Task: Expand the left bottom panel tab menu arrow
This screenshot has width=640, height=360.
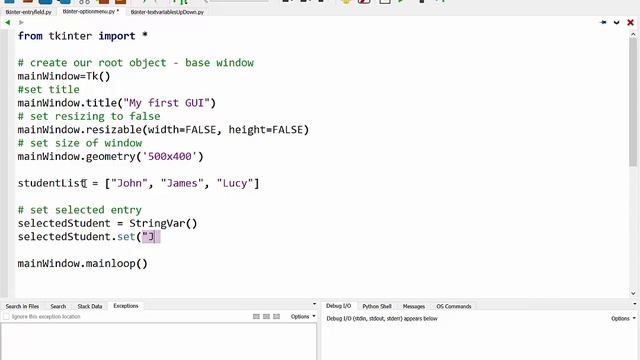Action: pos(314,304)
